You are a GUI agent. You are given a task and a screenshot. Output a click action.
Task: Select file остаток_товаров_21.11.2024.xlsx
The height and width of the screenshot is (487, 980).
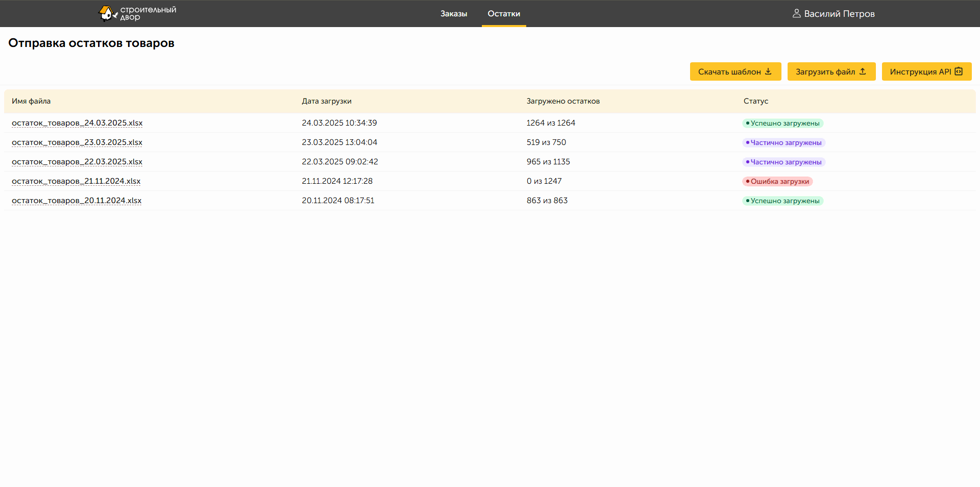(76, 181)
